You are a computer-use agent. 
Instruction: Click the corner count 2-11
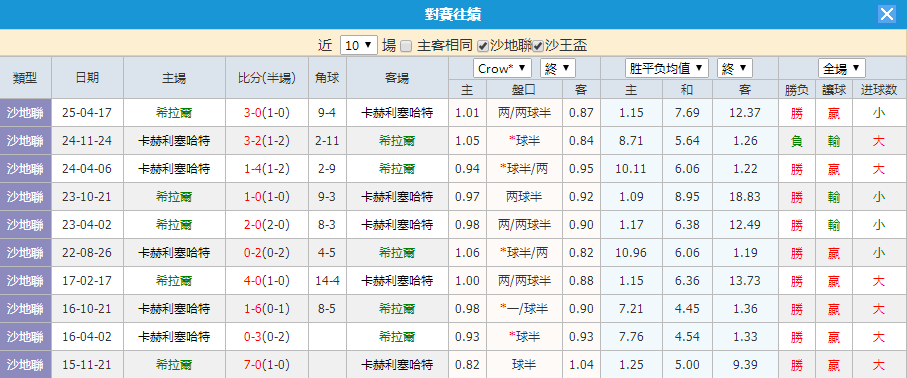[x=327, y=141]
